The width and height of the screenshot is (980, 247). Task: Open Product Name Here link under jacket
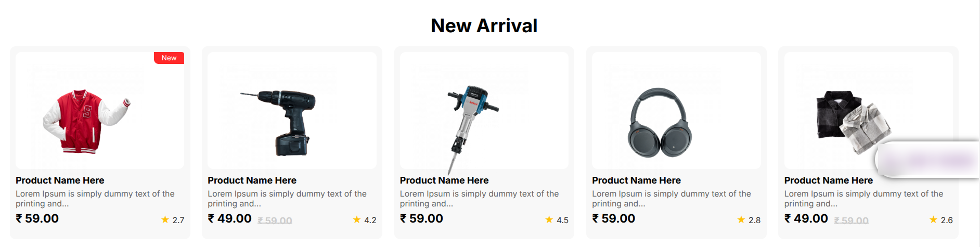[60, 180]
